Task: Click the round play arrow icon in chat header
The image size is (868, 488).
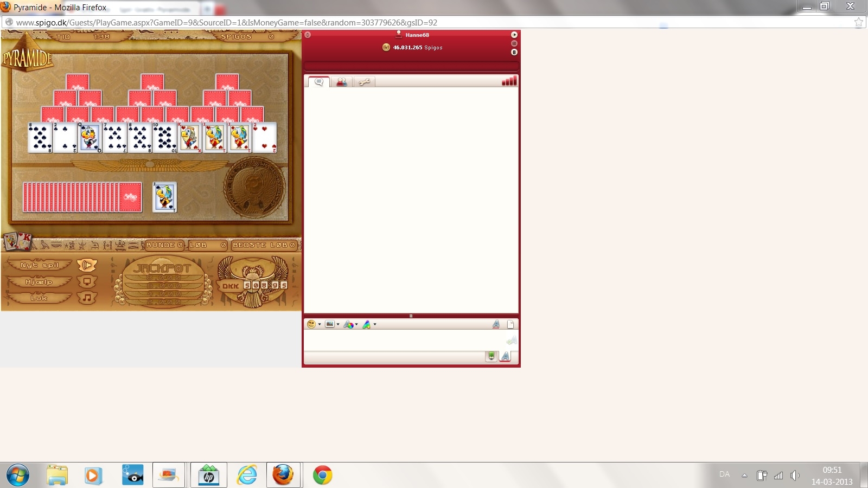Action: coord(514,35)
